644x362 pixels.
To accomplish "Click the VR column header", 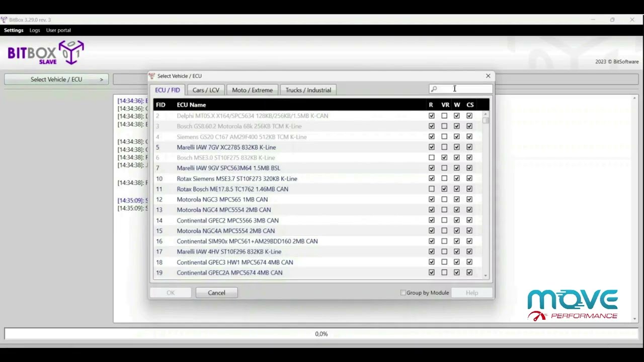I will pos(445,105).
